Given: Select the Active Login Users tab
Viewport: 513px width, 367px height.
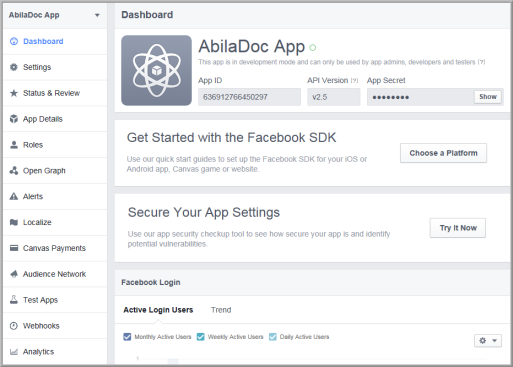Looking at the screenshot, I should (158, 310).
